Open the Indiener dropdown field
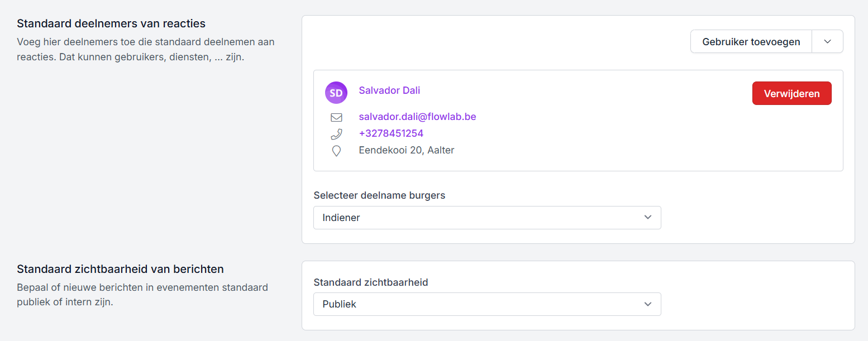 point(480,218)
